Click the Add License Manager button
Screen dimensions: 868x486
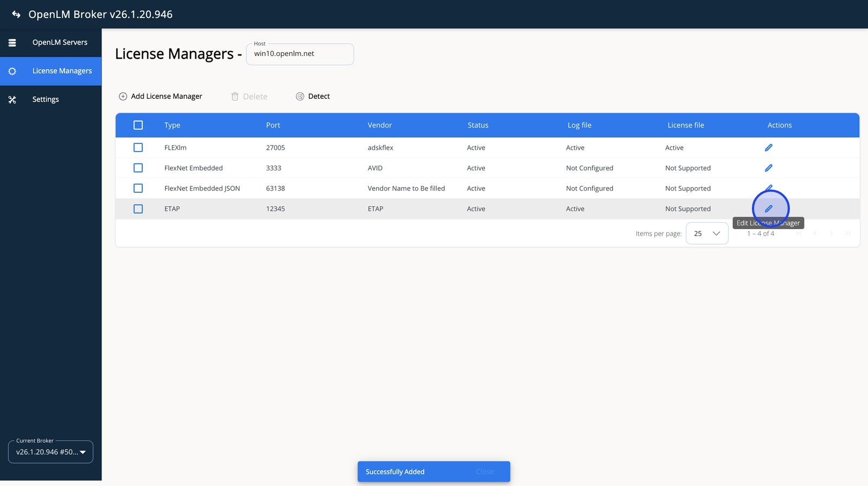pyautogui.click(x=166, y=97)
